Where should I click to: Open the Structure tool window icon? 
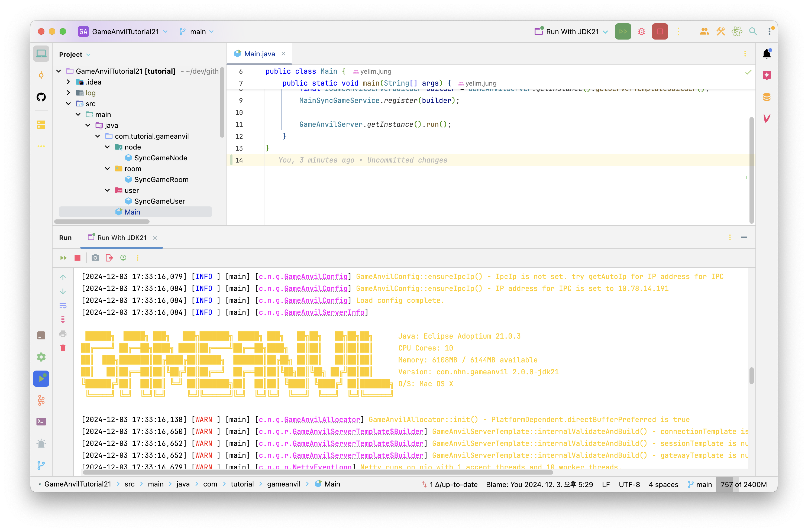click(41, 125)
